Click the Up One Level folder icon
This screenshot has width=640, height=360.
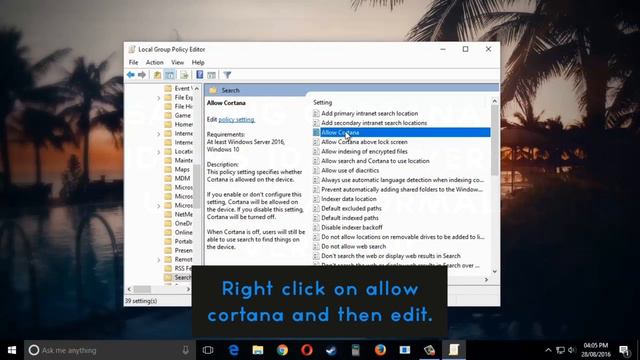pos(157,75)
